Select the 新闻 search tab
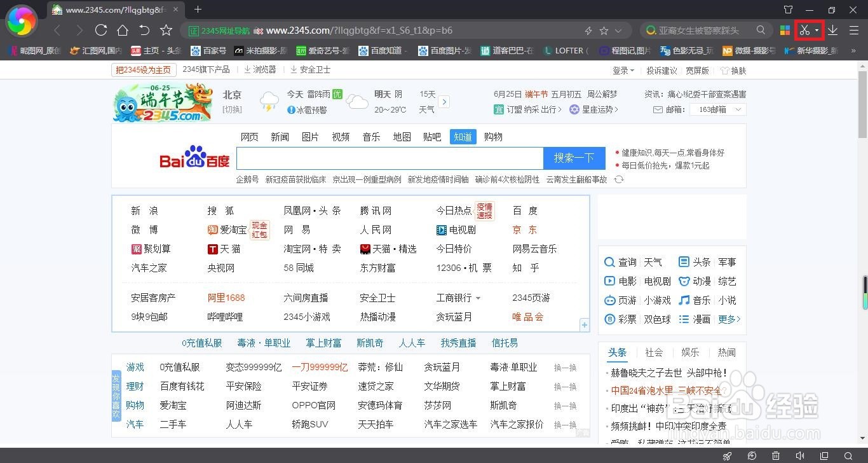This screenshot has width=868, height=463. 280,137
